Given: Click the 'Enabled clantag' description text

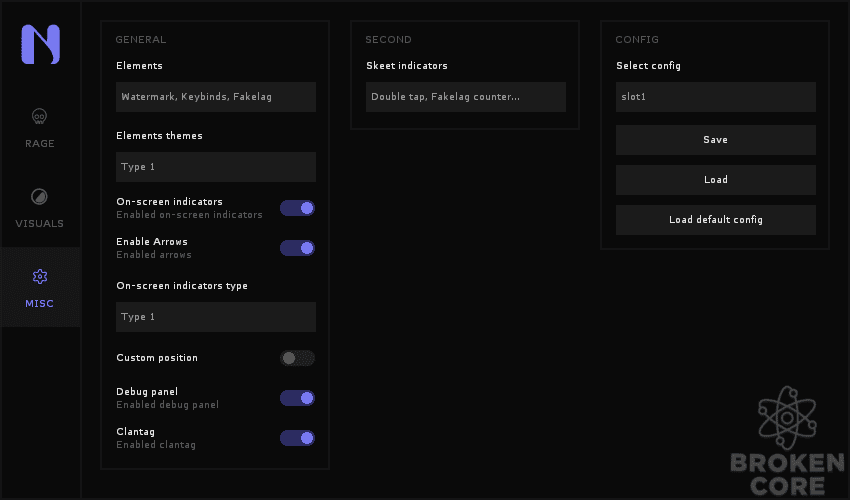Looking at the screenshot, I should tap(156, 445).
